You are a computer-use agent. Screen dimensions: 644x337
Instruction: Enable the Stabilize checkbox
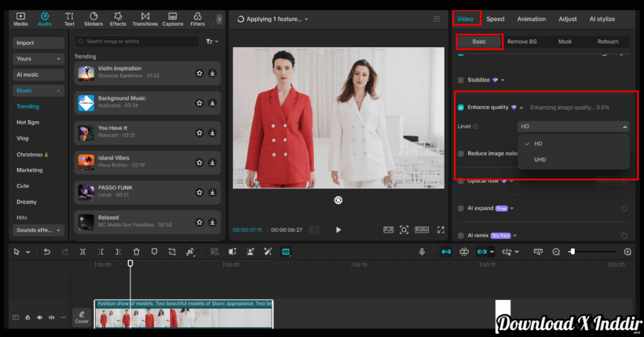tap(461, 80)
